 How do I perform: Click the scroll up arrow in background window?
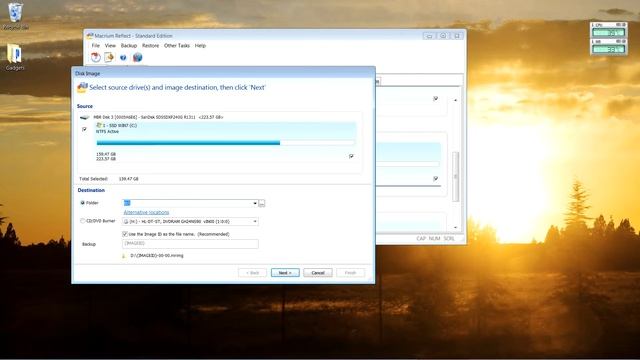point(456,100)
